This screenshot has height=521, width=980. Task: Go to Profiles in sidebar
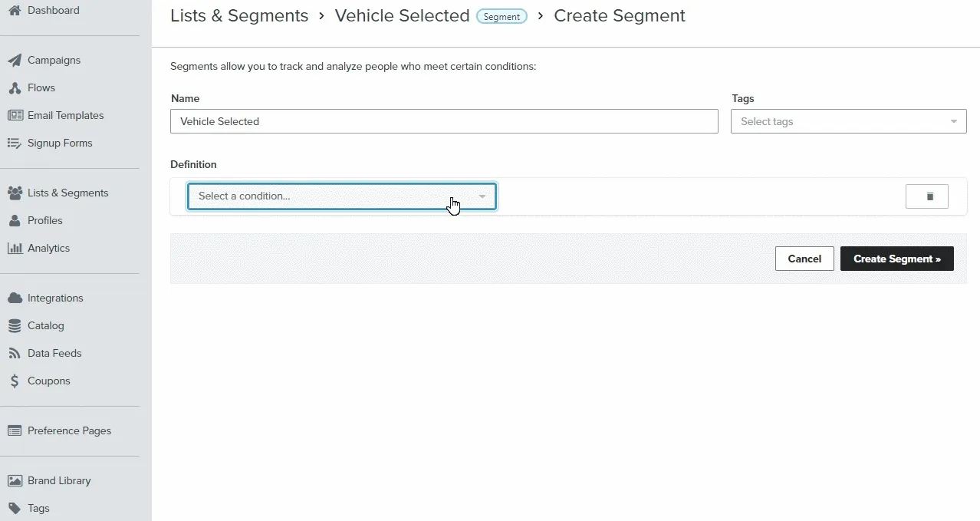pyautogui.click(x=44, y=221)
